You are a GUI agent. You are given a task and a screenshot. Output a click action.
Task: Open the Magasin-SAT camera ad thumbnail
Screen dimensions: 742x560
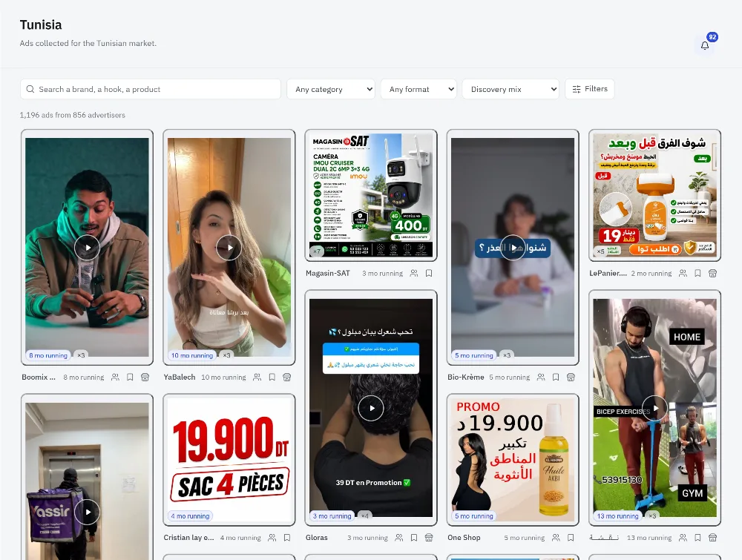[371, 195]
